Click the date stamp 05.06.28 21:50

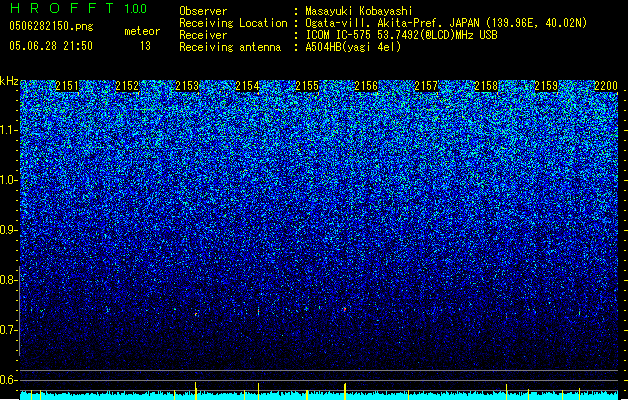click(x=51, y=46)
